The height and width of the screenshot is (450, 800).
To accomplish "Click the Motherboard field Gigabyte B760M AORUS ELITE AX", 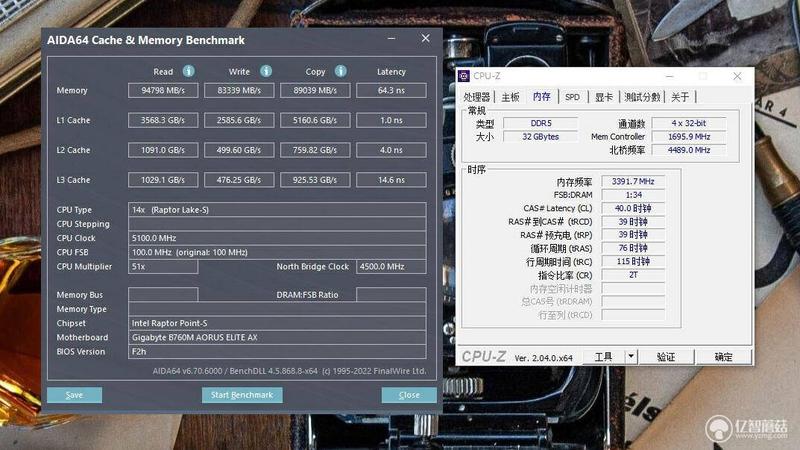I will pyautogui.click(x=277, y=337).
